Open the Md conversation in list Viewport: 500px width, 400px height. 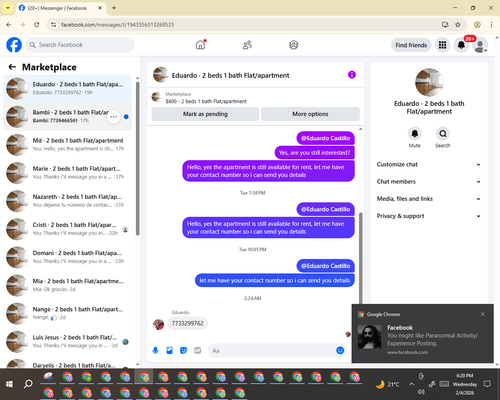point(68,145)
